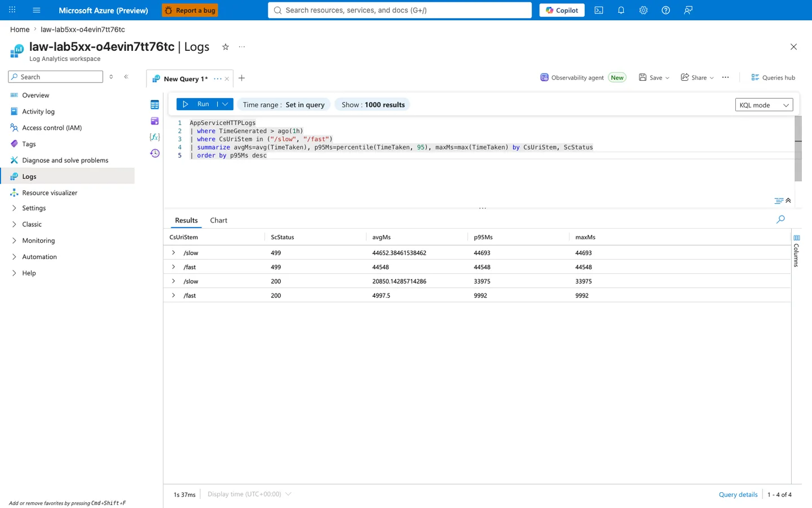Open portal settings gear

643,10
